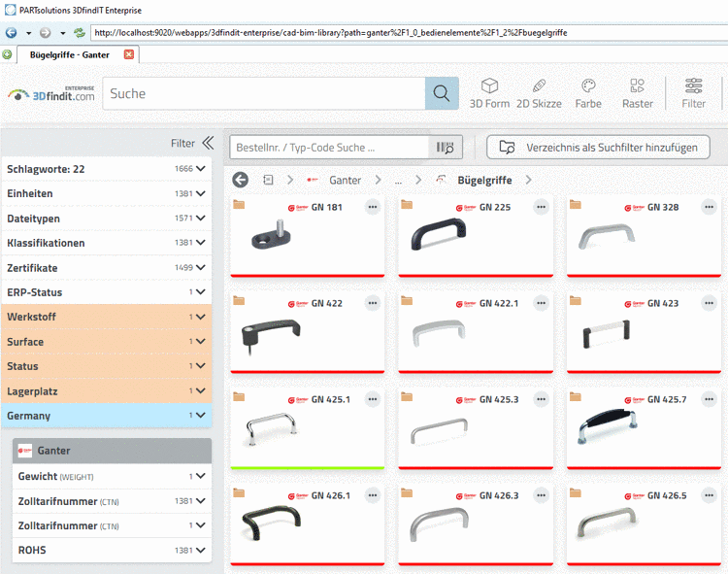The height and width of the screenshot is (574, 728).
Task: Click the magnifier search button
Action: point(442,93)
